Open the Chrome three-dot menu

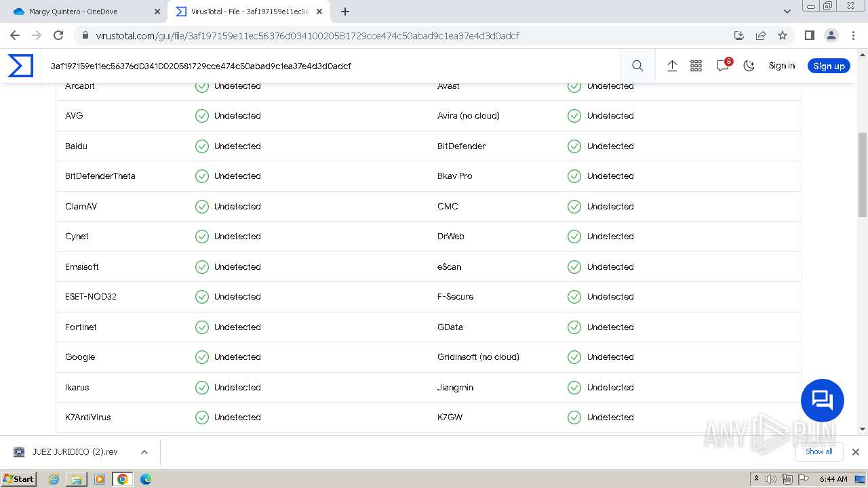[852, 35]
